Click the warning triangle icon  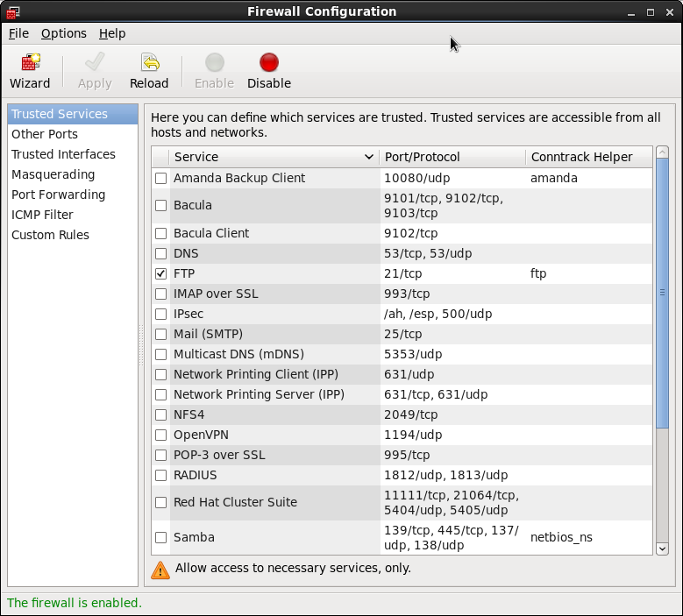pos(160,570)
